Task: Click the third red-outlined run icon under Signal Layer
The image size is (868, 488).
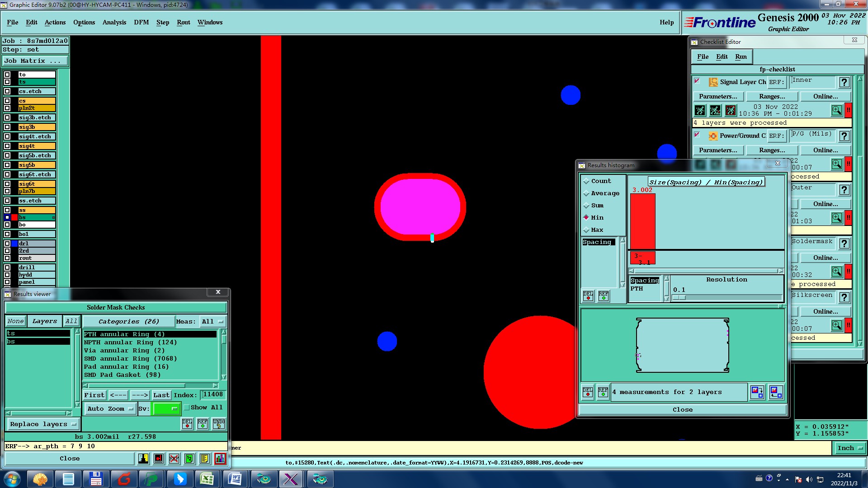Action: point(731,110)
